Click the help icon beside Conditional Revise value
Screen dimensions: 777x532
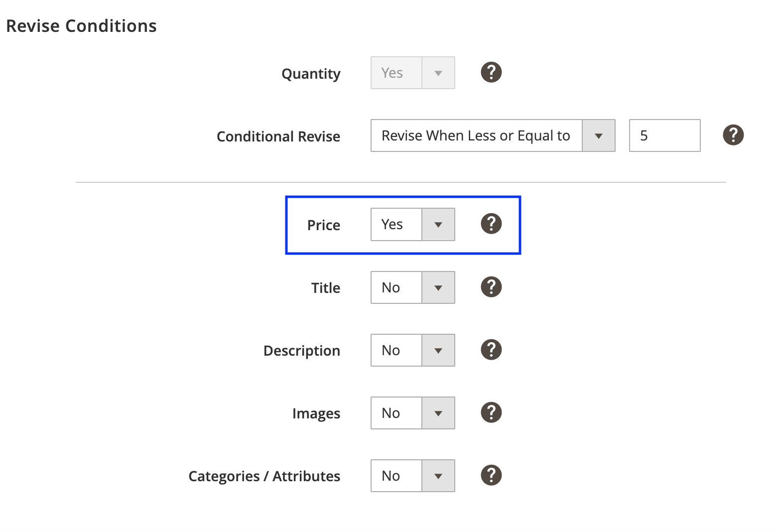[x=733, y=135]
